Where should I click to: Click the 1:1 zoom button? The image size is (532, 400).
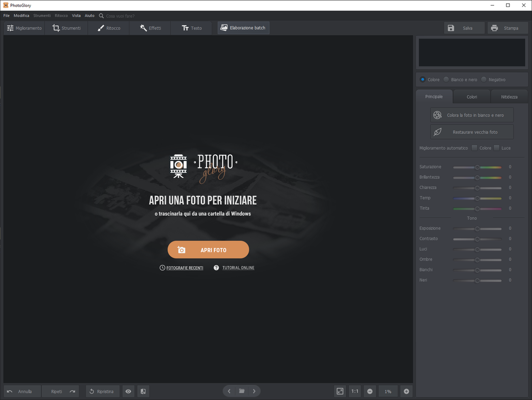pyautogui.click(x=355, y=391)
